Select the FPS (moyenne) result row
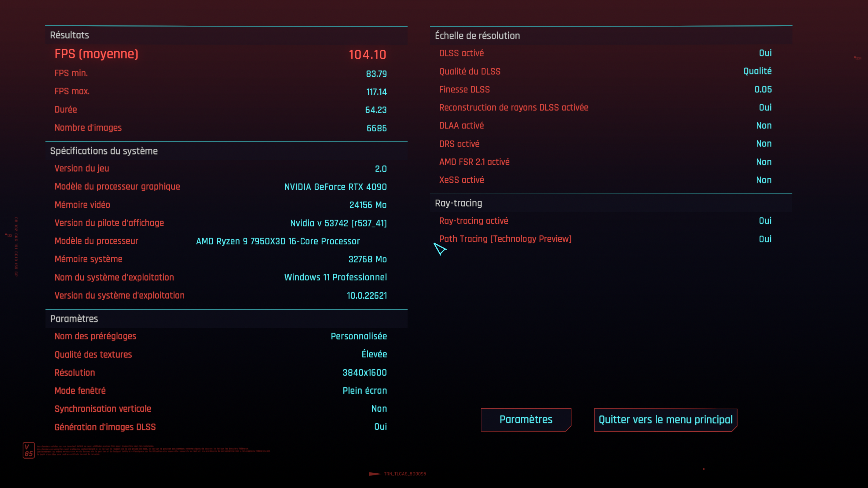Screen dimensions: 868x488 pyautogui.click(x=220, y=54)
